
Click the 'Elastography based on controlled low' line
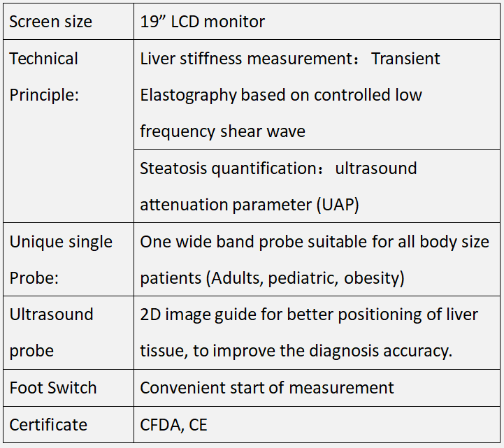(281, 95)
